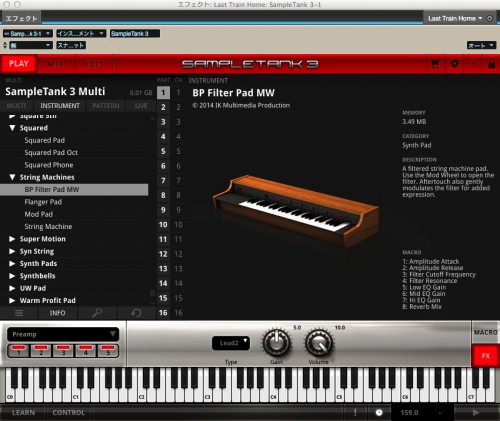Open the MULTI browser tab
This screenshot has height=421, width=500.
(16, 106)
